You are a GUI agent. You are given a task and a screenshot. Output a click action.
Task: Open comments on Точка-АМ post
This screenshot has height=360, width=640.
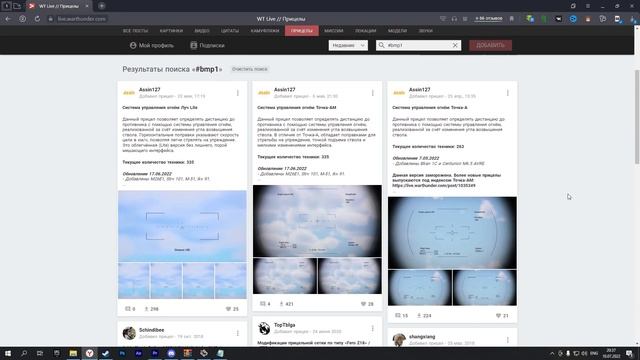[265, 304]
